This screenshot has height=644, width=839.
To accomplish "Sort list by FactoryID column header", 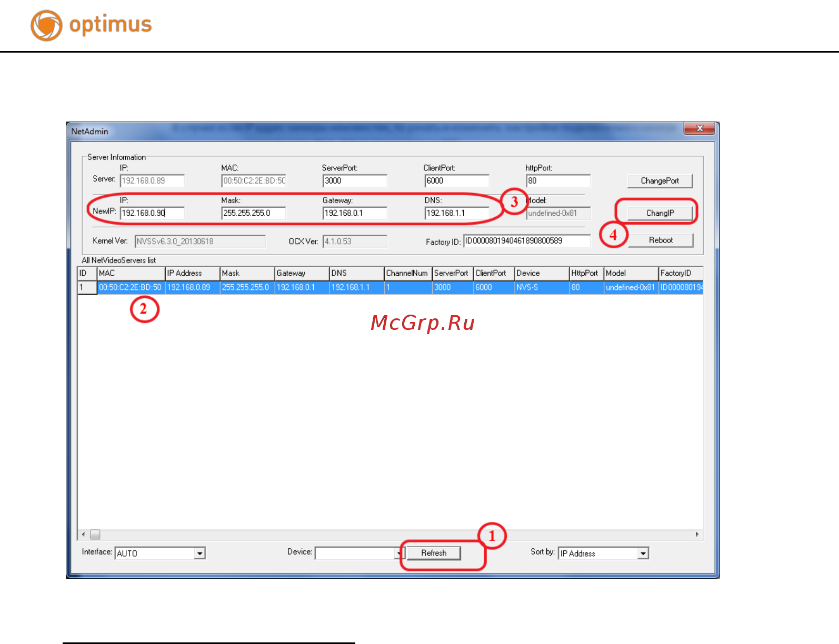I will (681, 273).
